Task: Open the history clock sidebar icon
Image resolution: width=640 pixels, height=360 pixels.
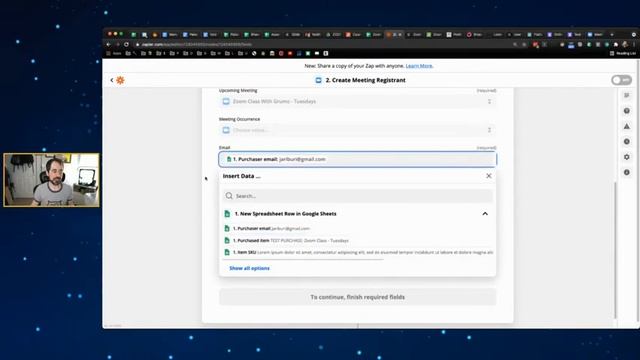Action: click(627, 142)
